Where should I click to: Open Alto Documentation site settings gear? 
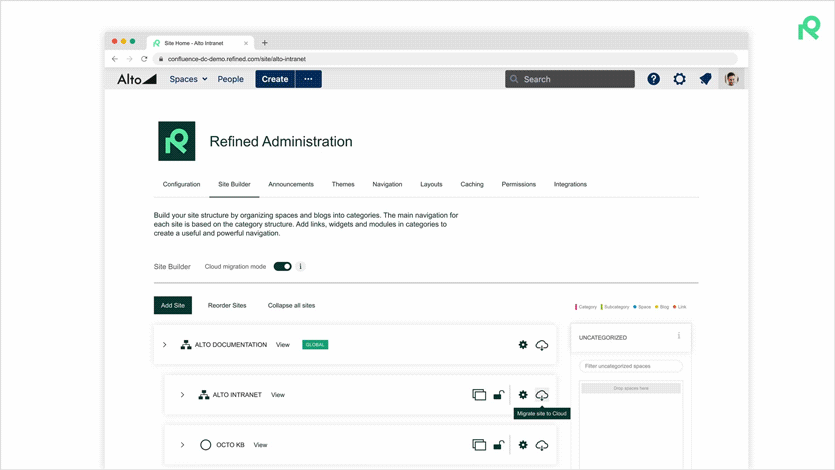point(523,345)
